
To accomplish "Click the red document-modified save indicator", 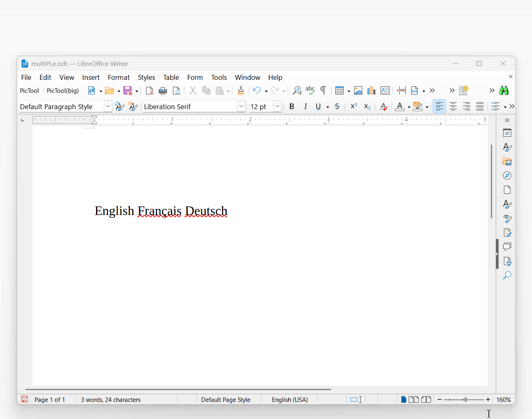I will [24, 399].
